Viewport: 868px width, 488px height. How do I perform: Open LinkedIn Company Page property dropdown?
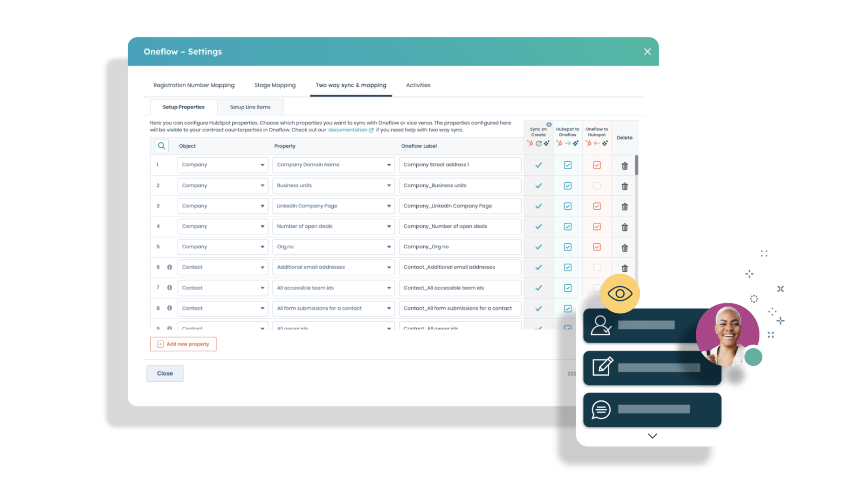pyautogui.click(x=333, y=206)
